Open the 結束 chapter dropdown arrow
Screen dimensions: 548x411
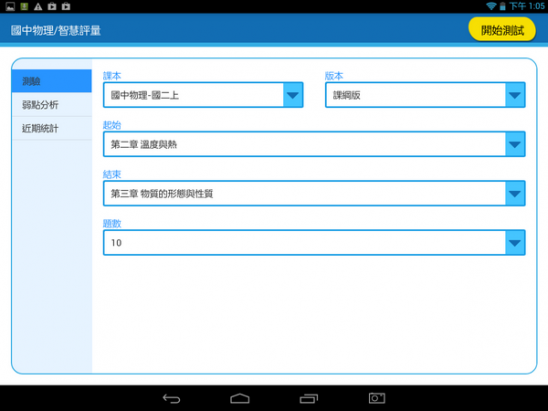click(x=515, y=194)
